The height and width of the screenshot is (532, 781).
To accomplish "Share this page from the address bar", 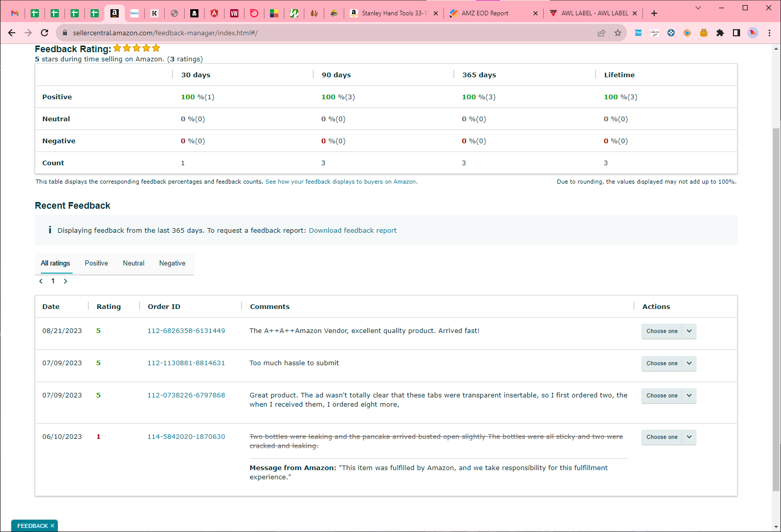I will [601, 33].
